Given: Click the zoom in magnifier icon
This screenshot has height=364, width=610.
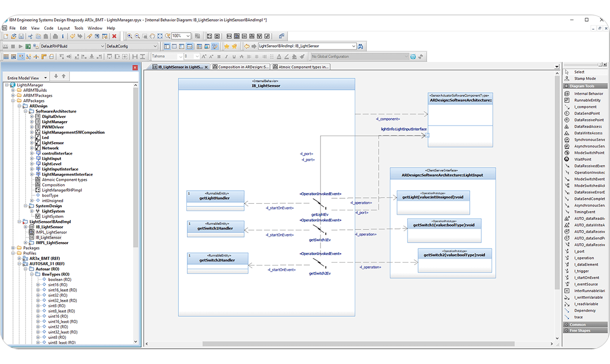Looking at the screenshot, I should (x=130, y=36).
